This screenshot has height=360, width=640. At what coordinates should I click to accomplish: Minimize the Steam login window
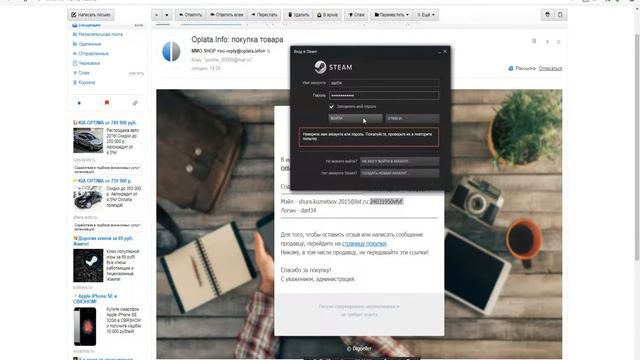tap(439, 52)
